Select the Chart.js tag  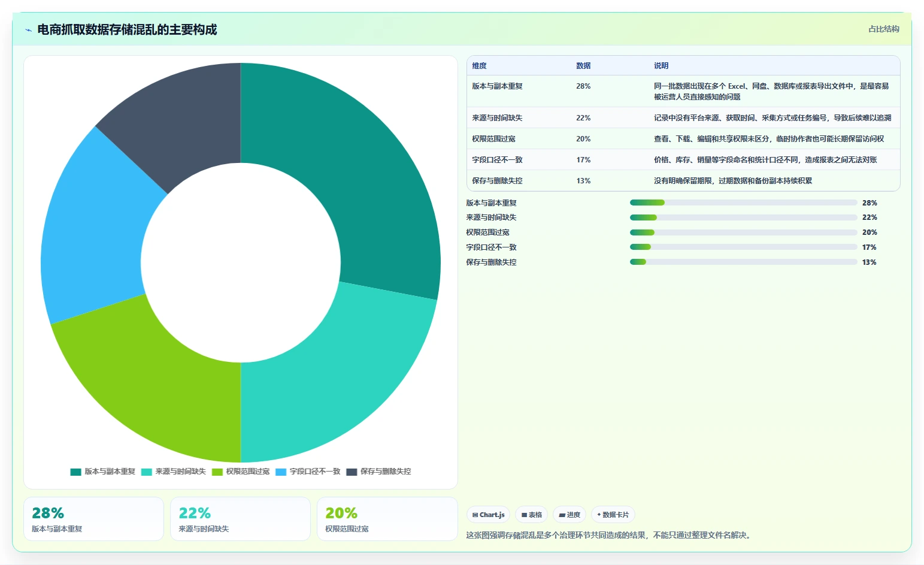[x=488, y=515]
